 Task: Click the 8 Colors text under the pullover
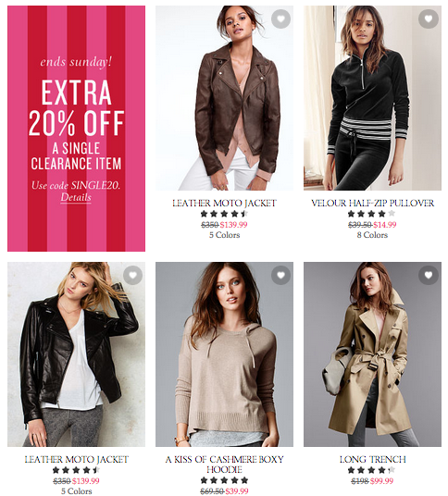pyautogui.click(x=372, y=235)
